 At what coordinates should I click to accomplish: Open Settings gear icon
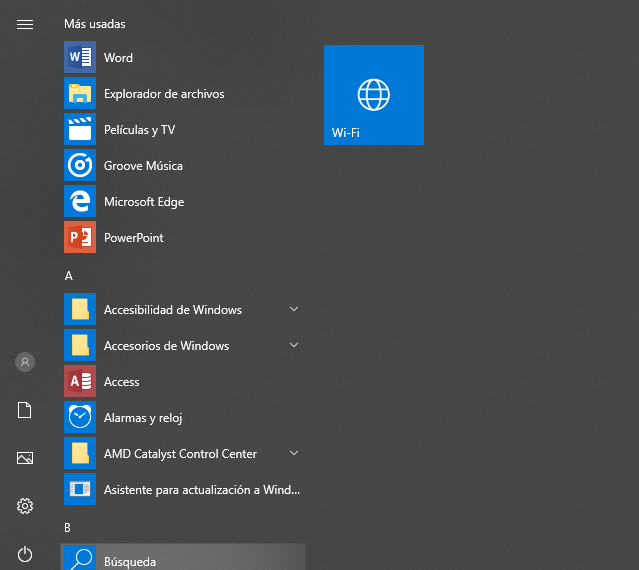tap(25, 506)
